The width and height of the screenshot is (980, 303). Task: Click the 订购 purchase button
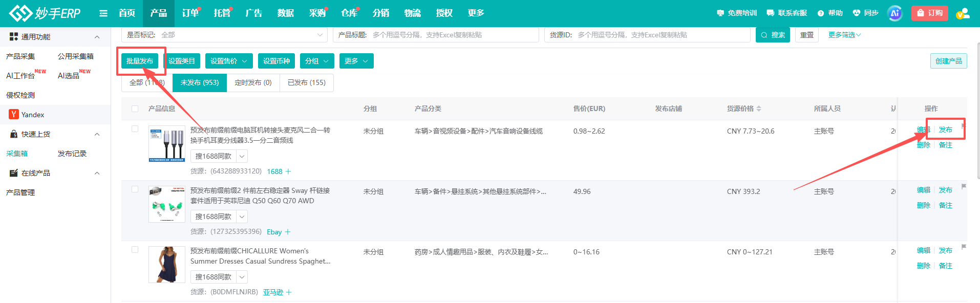point(930,13)
